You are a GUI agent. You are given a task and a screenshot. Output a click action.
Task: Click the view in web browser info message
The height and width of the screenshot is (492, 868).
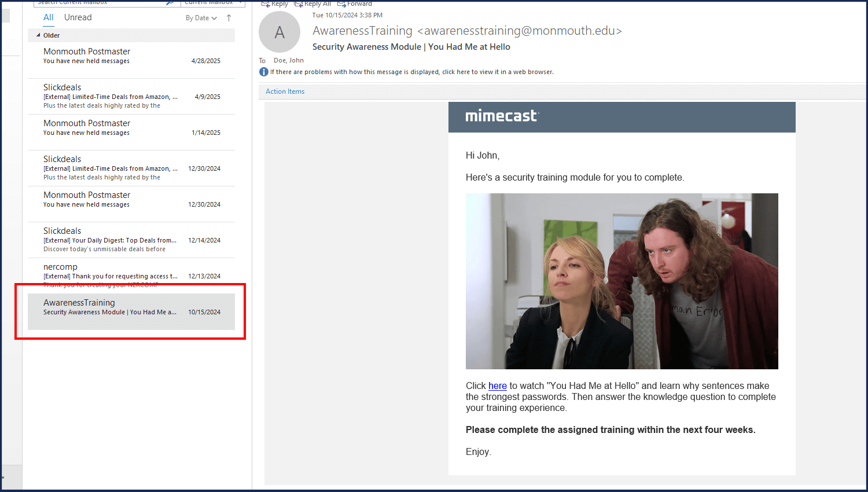pos(411,72)
